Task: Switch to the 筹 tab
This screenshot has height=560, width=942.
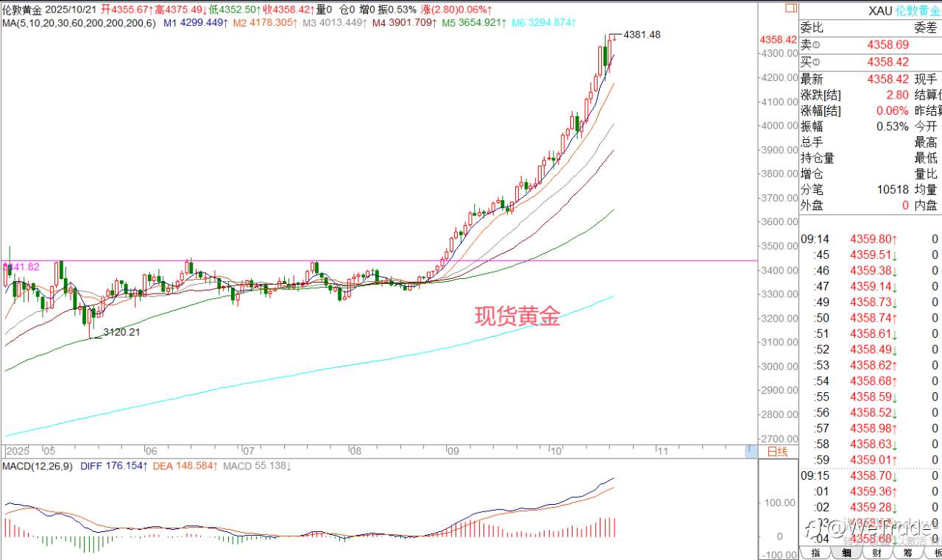Action: (908, 553)
